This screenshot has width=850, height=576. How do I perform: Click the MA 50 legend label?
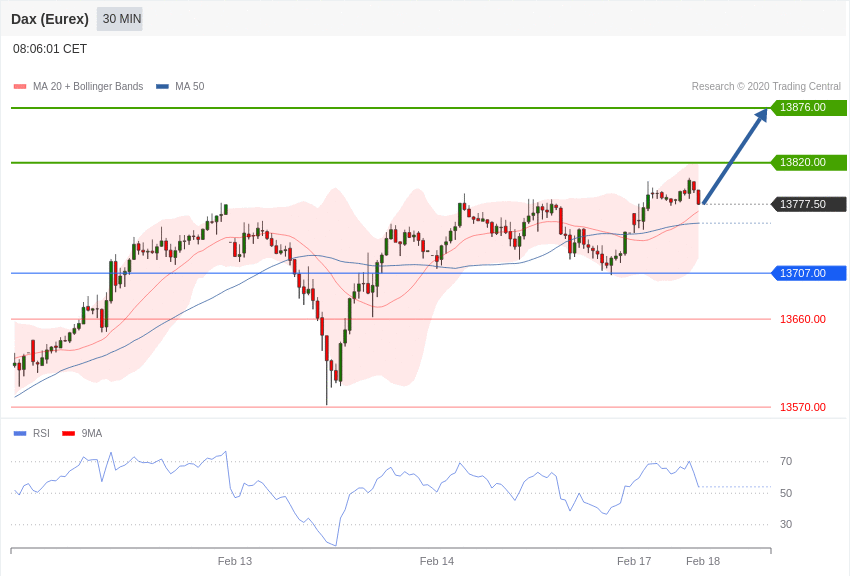click(190, 86)
